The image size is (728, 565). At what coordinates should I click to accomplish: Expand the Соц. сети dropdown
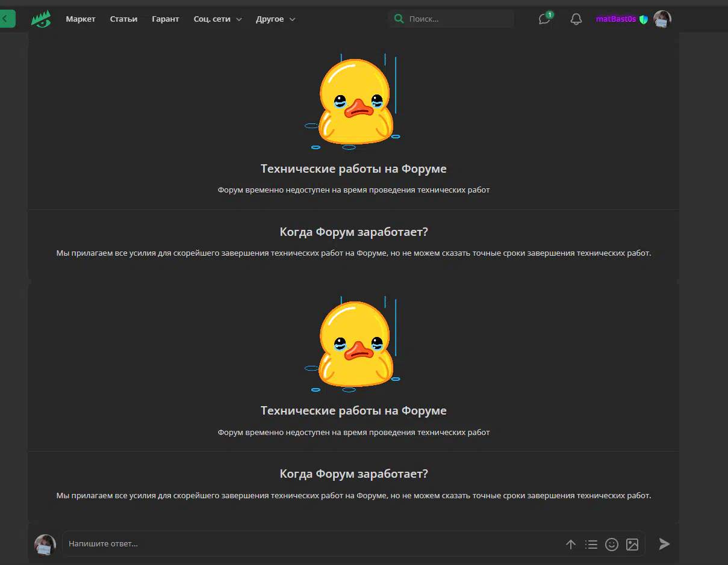(x=218, y=19)
